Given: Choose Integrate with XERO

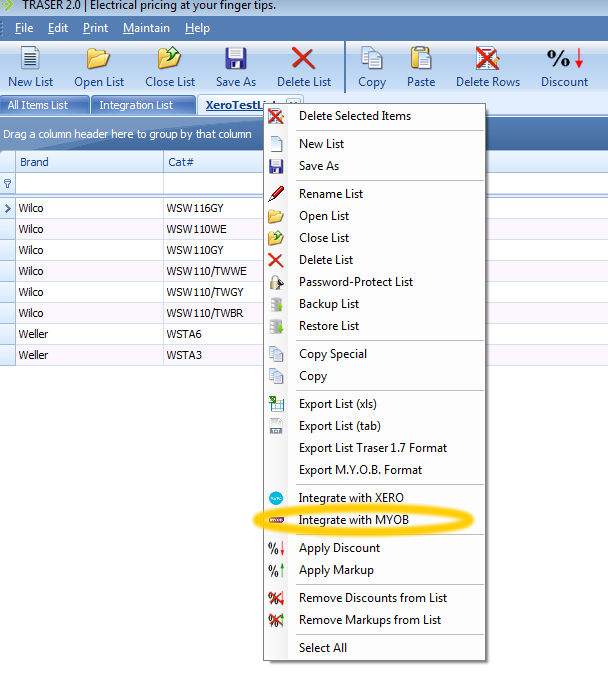Looking at the screenshot, I should [351, 498].
